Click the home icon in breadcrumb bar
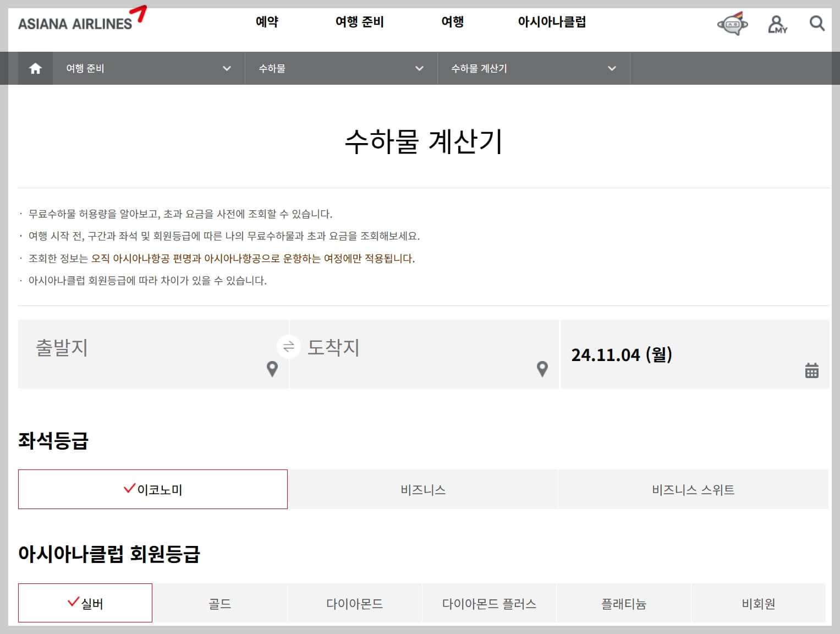The width and height of the screenshot is (840, 634). (35, 68)
